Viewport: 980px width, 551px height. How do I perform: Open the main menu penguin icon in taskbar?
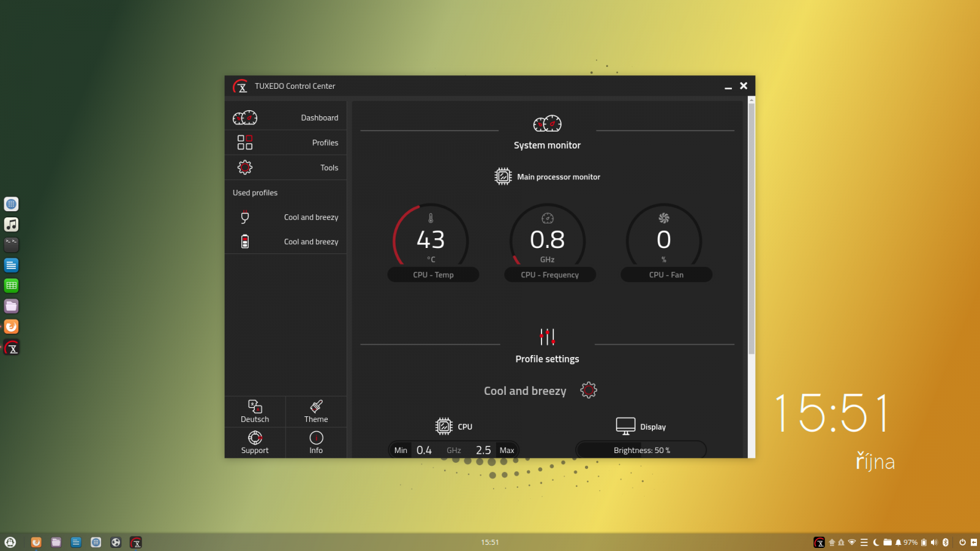tap(10, 542)
